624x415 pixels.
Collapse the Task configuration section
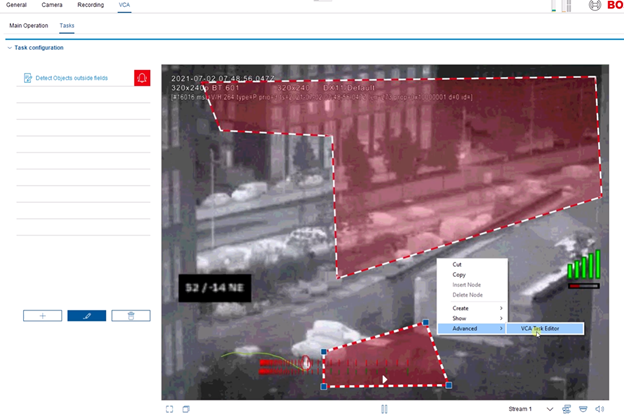(9, 48)
